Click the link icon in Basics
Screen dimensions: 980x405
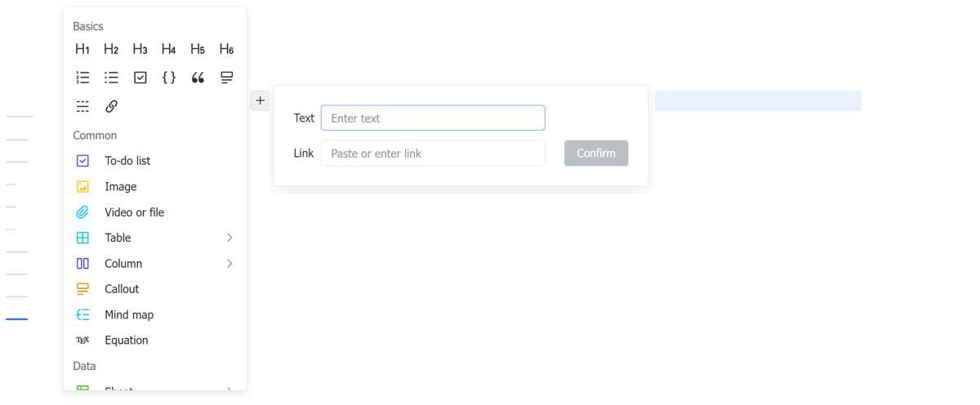[x=111, y=106]
